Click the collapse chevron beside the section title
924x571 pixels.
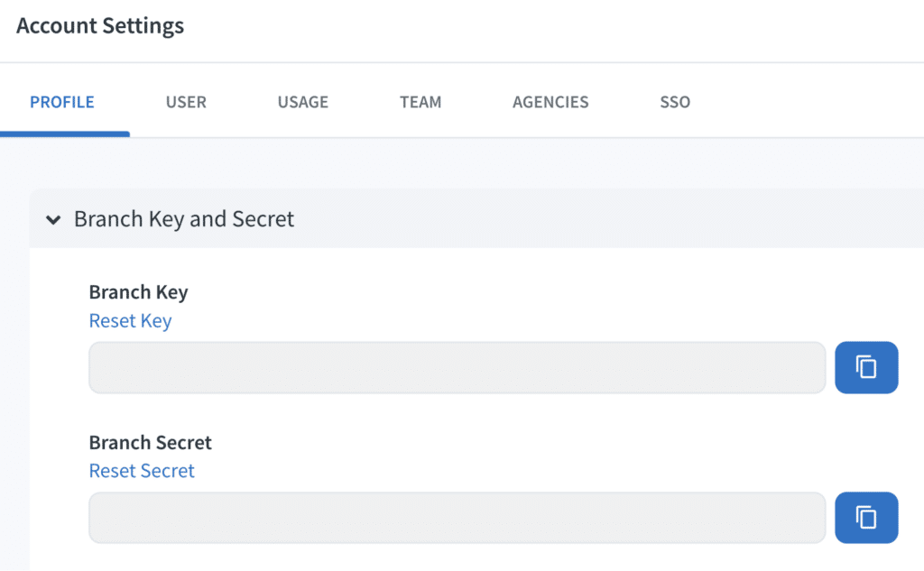(53, 219)
